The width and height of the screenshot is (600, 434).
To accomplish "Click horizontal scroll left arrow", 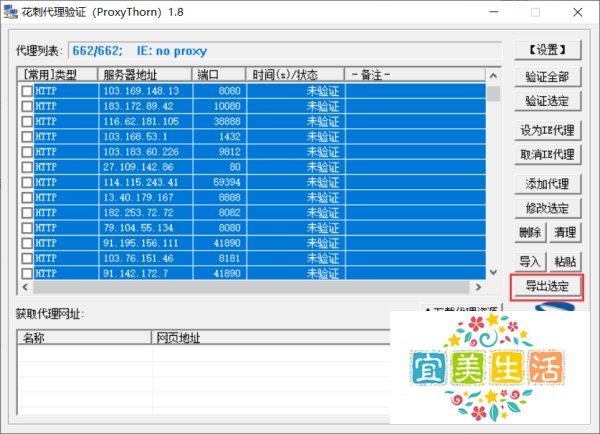I will pyautogui.click(x=25, y=287).
